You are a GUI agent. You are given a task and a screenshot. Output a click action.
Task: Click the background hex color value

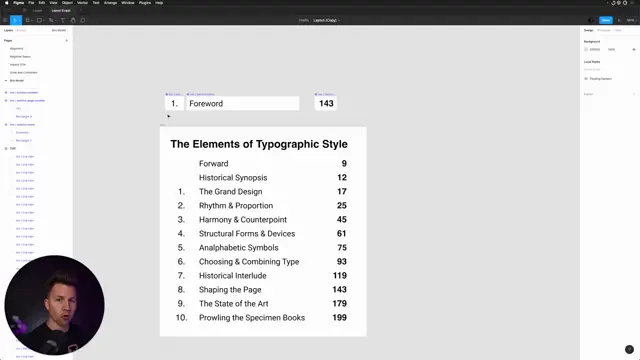(x=595, y=49)
